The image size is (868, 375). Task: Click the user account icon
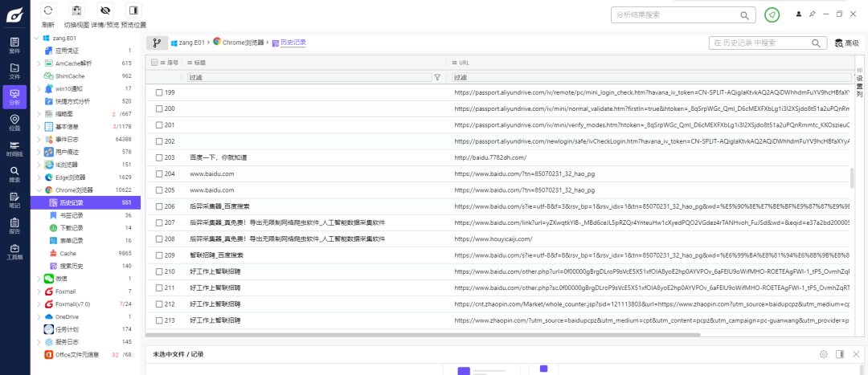click(x=799, y=14)
